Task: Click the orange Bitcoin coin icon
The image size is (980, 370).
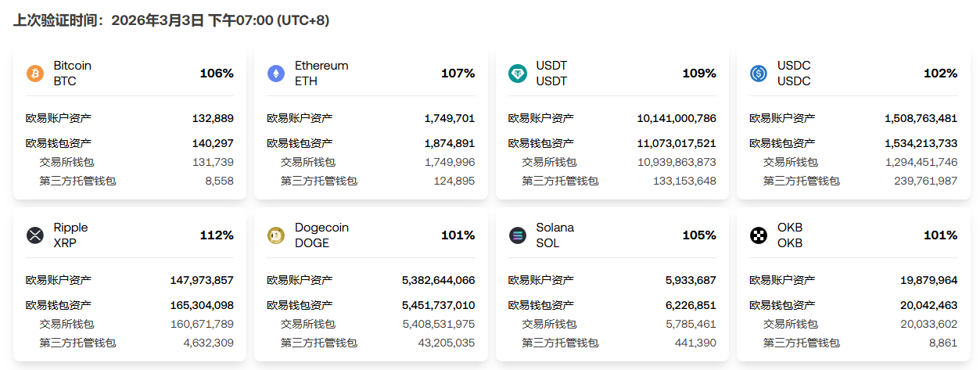Action: (x=35, y=74)
